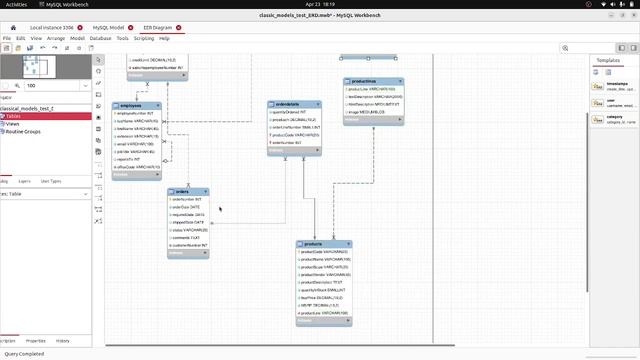
Task: Select the pointer selection tool
Action: [98, 60]
